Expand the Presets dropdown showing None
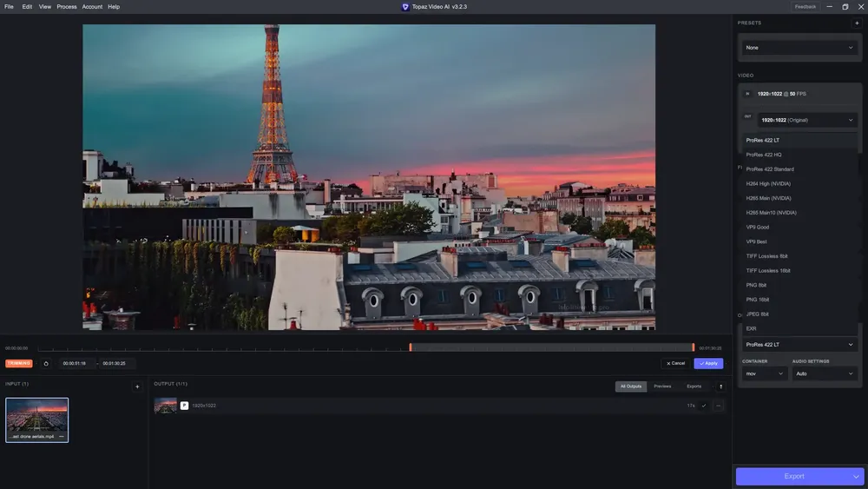This screenshot has height=489, width=868. tap(799, 48)
